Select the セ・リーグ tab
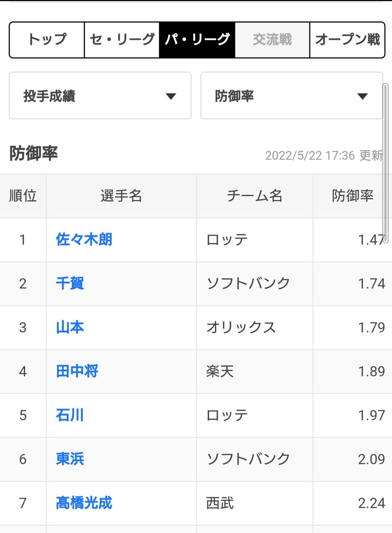The width and height of the screenshot is (392, 533). point(122,40)
